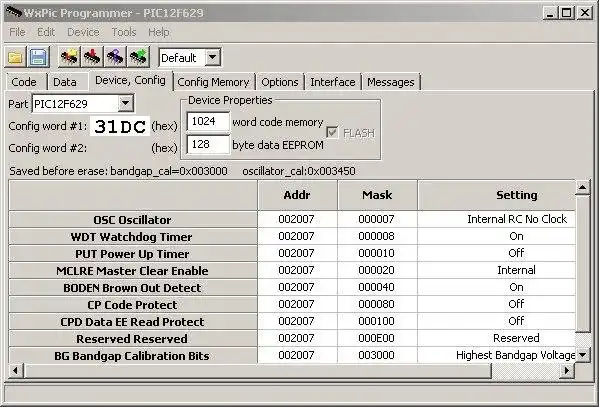
Task: Maximize the WxPic Programmer window
Action: point(567,13)
